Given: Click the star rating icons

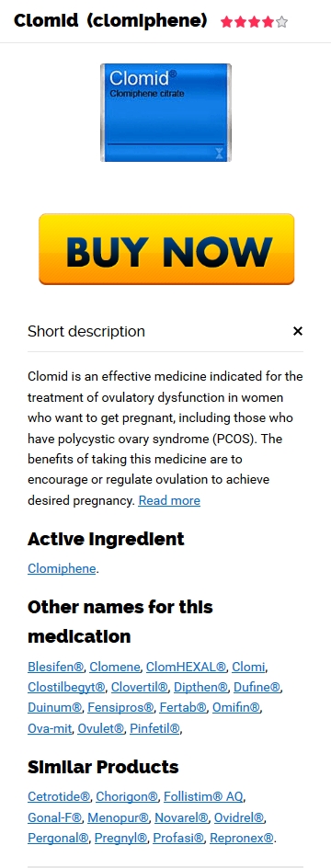Looking at the screenshot, I should click(254, 22).
